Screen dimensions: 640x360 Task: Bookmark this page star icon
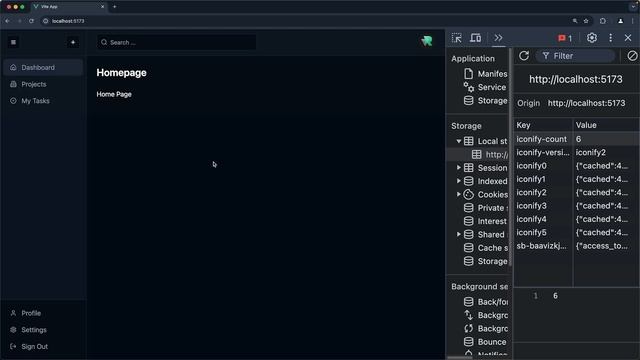586,21
